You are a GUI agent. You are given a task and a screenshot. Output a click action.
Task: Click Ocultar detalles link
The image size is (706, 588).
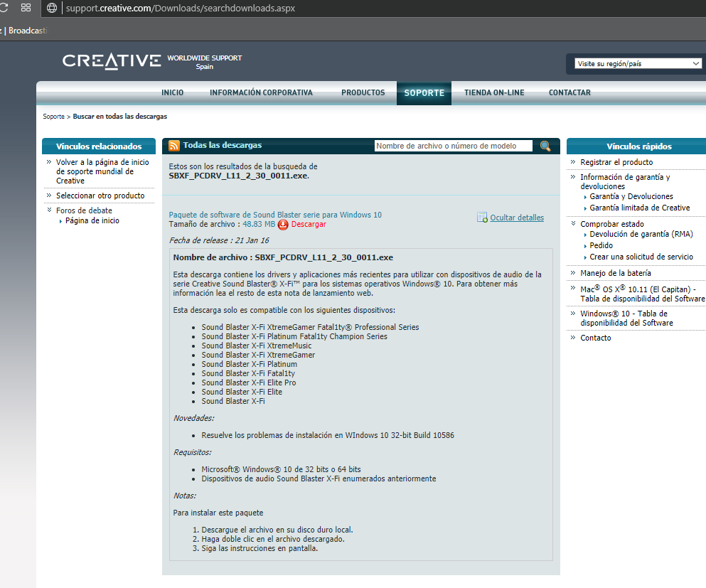coord(517,218)
